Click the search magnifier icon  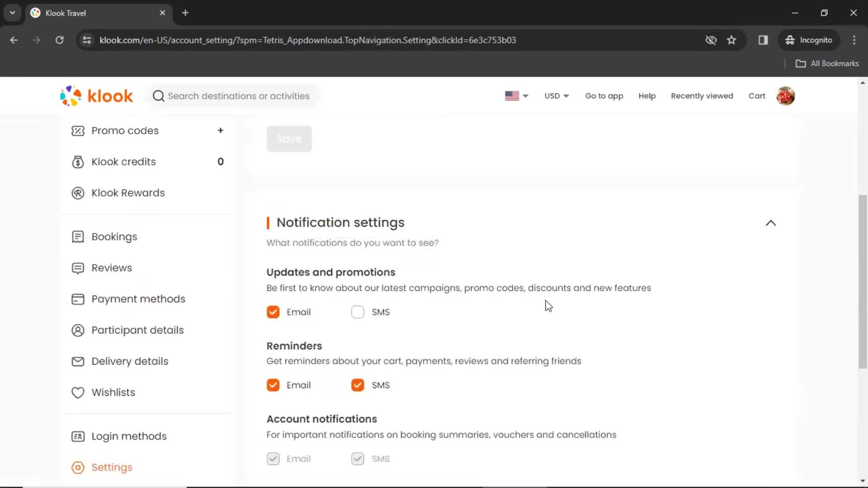click(158, 96)
